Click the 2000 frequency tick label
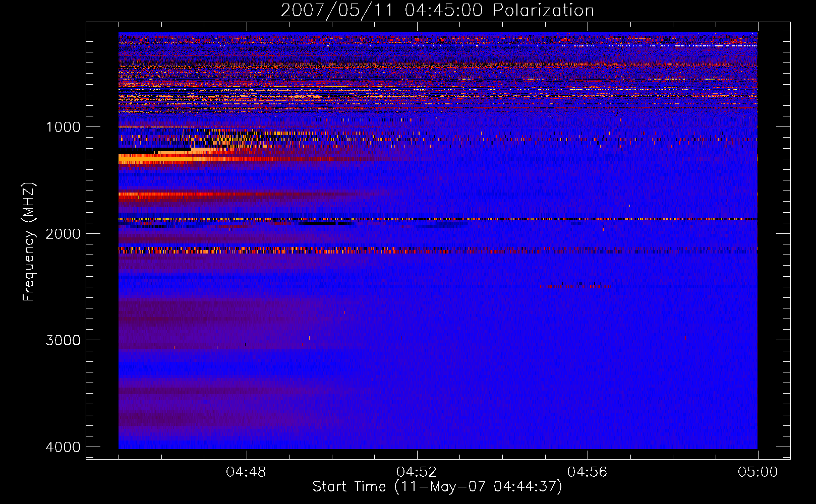816x504 pixels. pyautogui.click(x=63, y=233)
